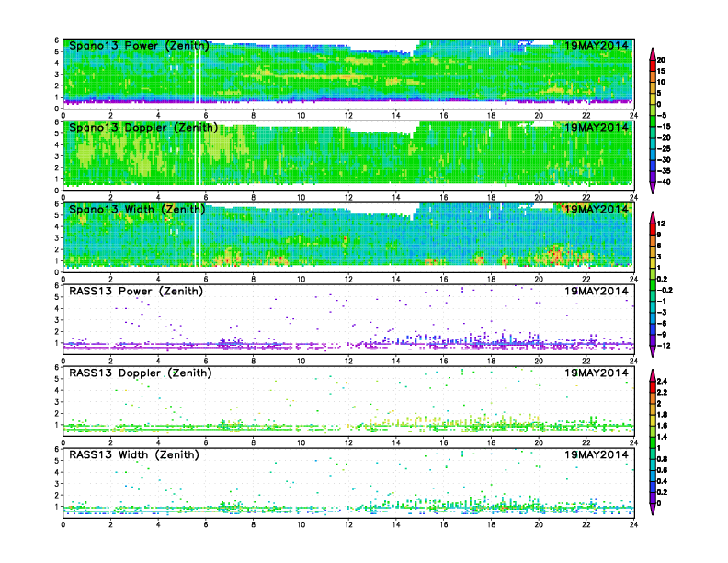Click the 'Spano13 Width (Zenith)' panel title
This screenshot has width=728, height=563.
click(137, 209)
